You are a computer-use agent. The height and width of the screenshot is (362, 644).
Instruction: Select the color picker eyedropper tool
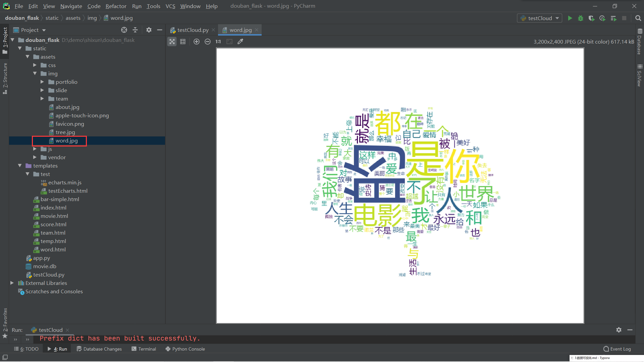click(240, 42)
